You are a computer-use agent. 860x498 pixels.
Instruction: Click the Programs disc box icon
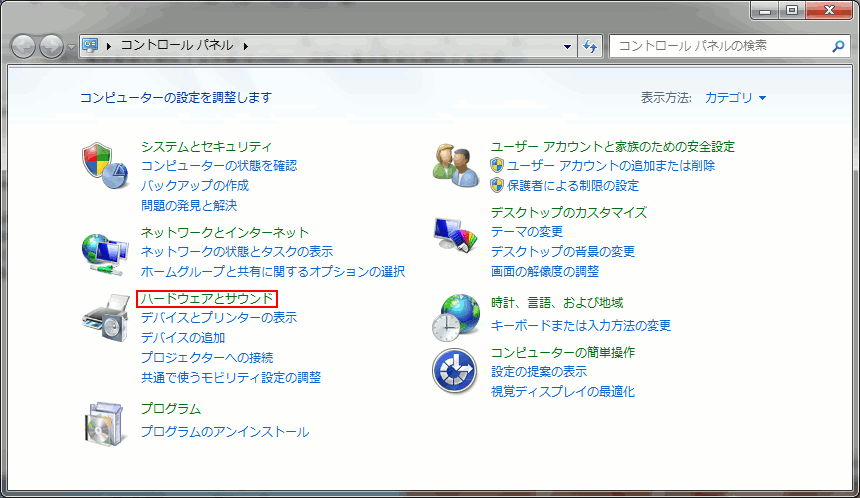coord(104,422)
